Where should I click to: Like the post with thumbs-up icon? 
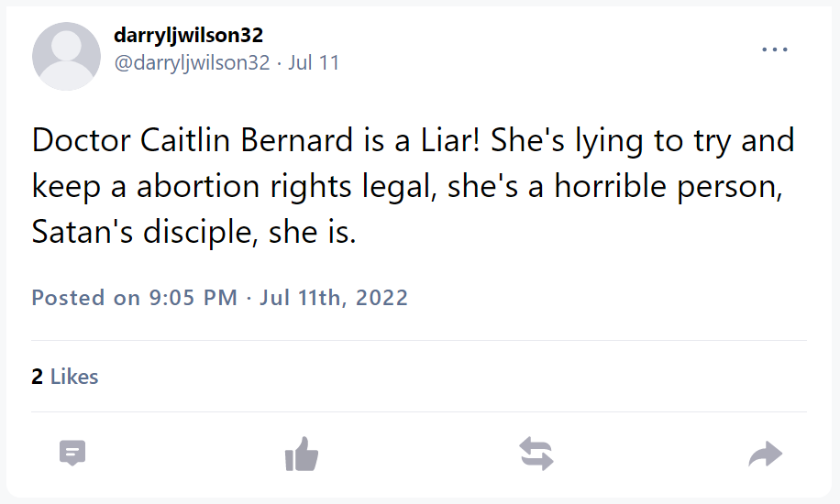[x=301, y=454]
